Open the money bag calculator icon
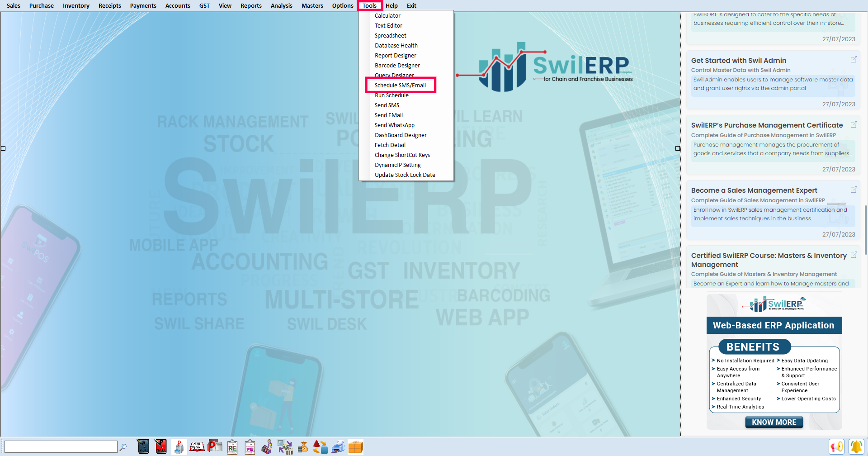Viewport: 868px width, 456px height. (303, 446)
